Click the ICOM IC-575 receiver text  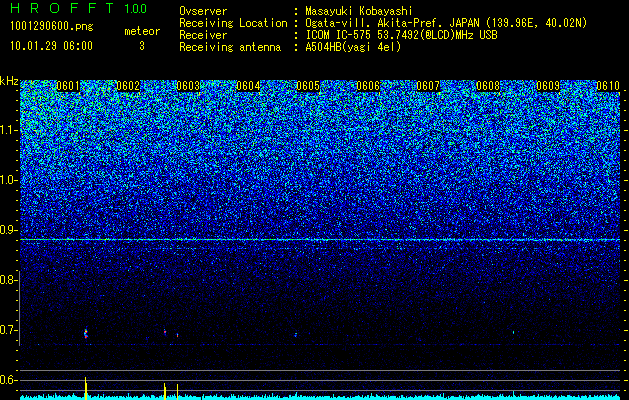click(x=401, y=35)
